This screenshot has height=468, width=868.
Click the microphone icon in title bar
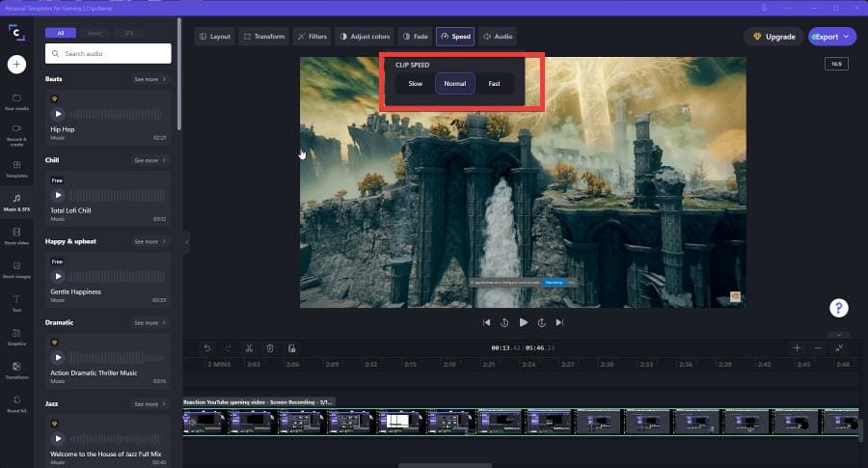point(764,8)
